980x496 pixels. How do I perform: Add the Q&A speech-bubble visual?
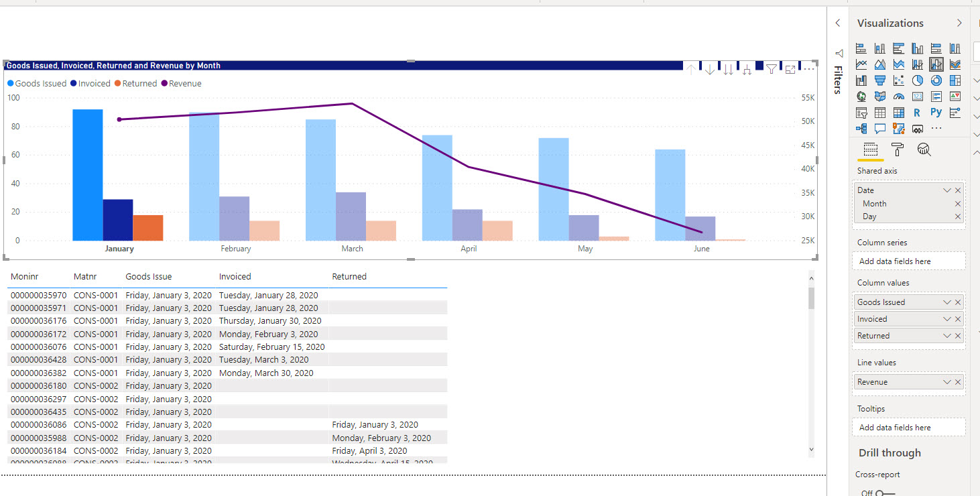[x=880, y=129]
